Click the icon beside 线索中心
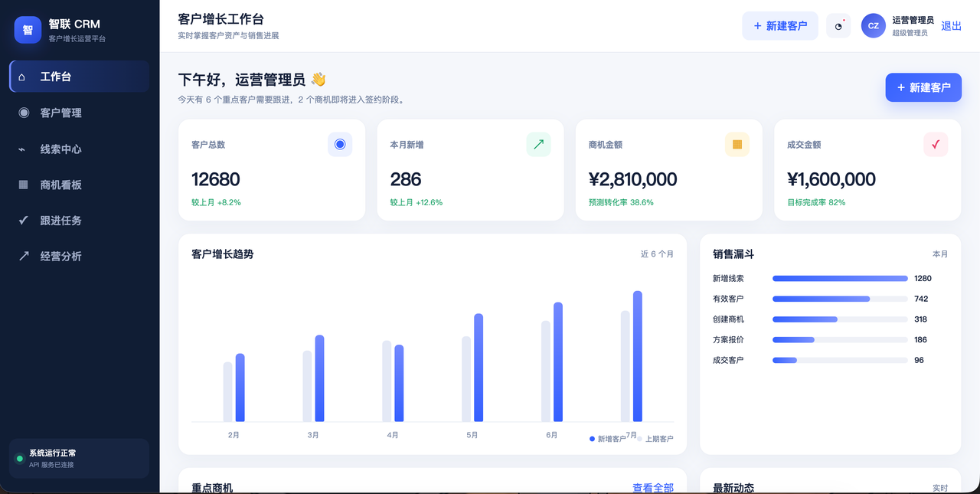The height and width of the screenshot is (494, 980). click(x=22, y=149)
